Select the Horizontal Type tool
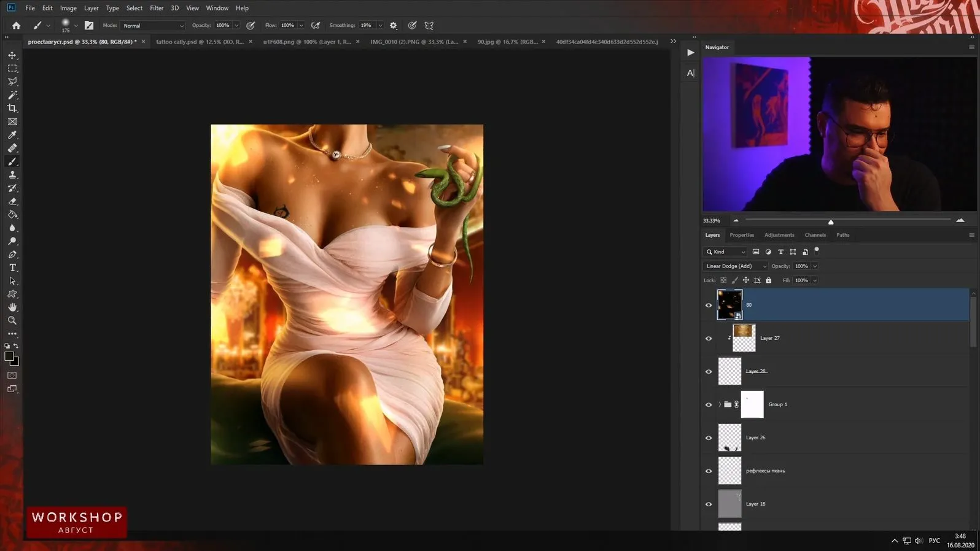Viewport: 980px width, 551px height. click(12, 268)
